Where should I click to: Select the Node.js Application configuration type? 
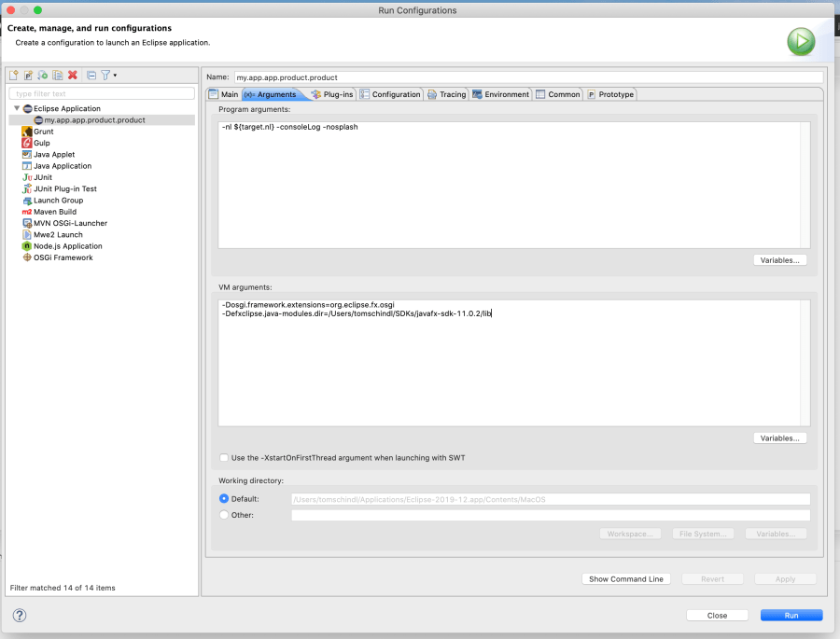point(67,246)
